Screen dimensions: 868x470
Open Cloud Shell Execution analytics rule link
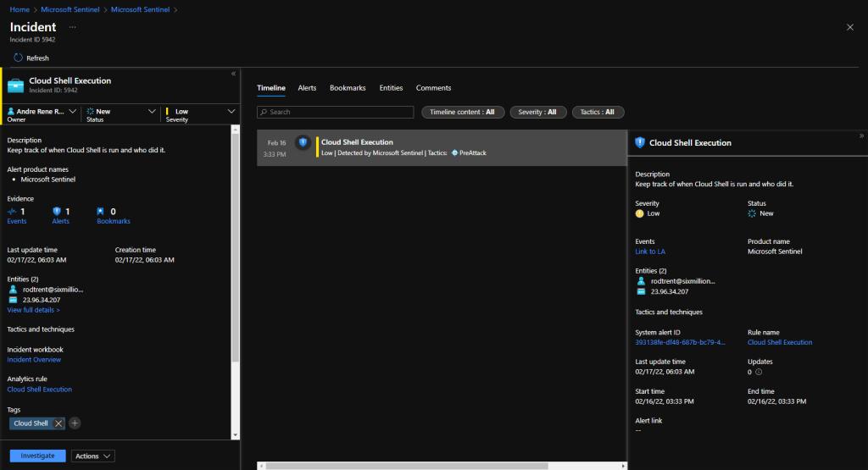click(39, 390)
